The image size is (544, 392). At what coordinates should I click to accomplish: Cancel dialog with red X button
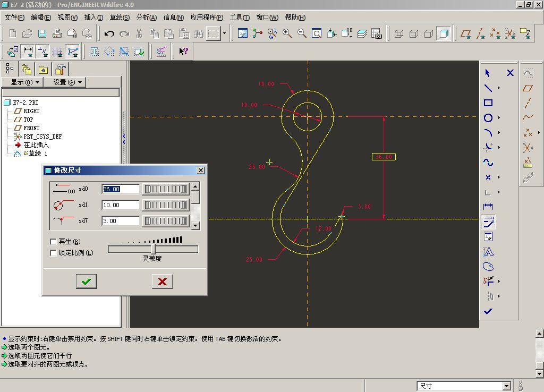point(162,282)
